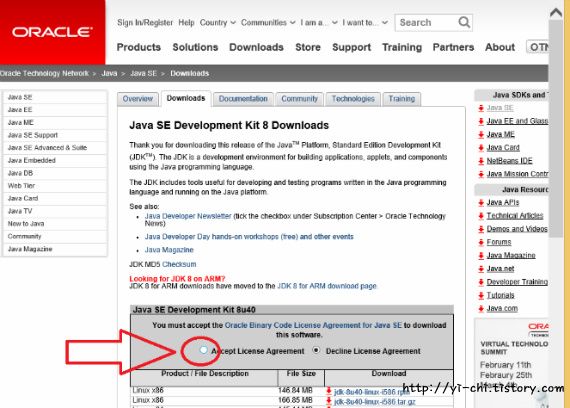Image resolution: width=570 pixels, height=408 pixels.
Task: Open the Products menu
Action: [139, 47]
